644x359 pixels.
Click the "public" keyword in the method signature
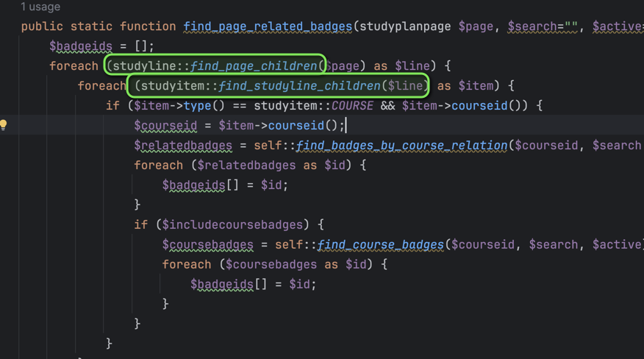(x=42, y=26)
